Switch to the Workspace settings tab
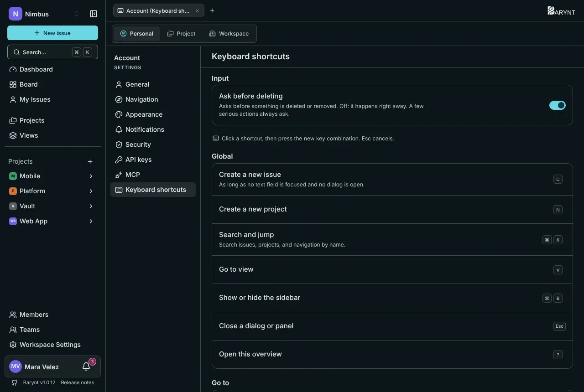This screenshot has height=392, width=584. click(229, 34)
